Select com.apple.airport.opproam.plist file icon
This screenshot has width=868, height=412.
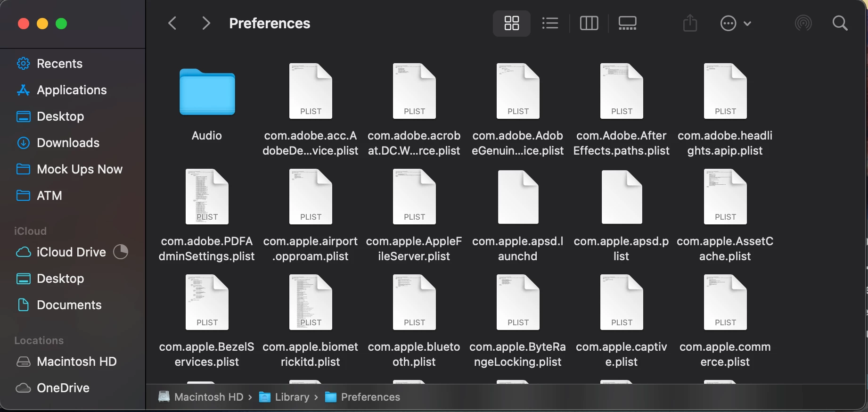(311, 197)
